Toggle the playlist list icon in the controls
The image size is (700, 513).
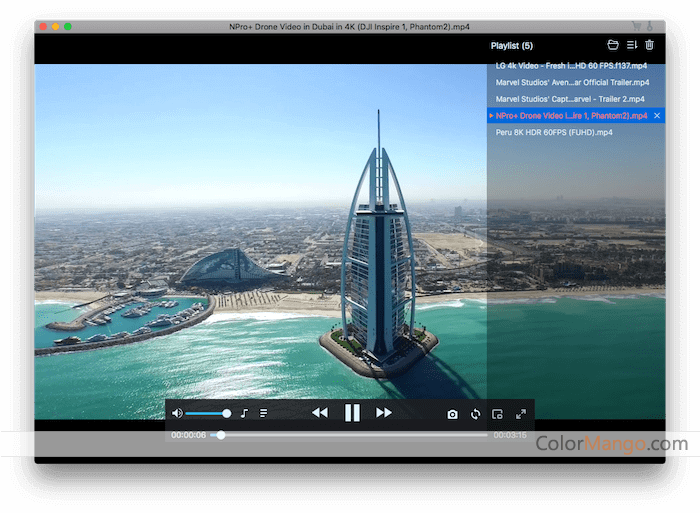pos(263,413)
